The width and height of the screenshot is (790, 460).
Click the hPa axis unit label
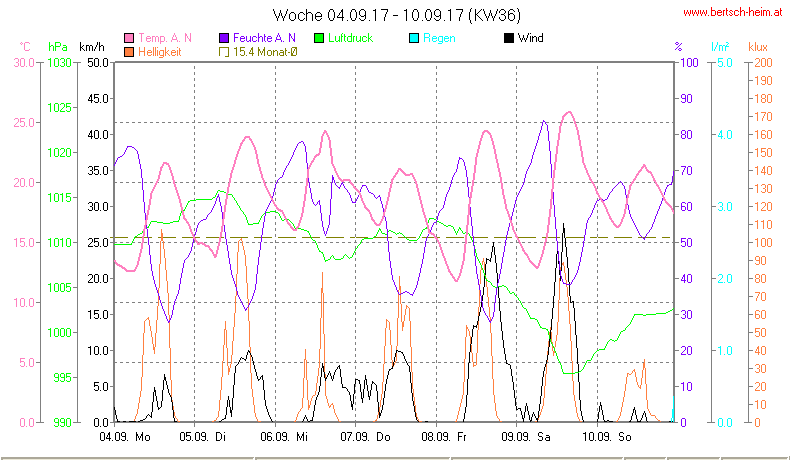click(58, 47)
